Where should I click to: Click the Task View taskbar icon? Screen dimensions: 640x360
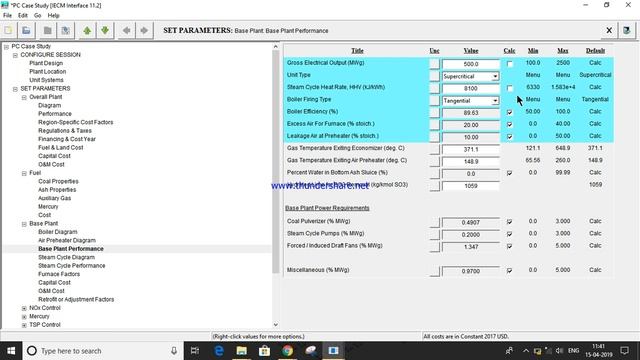[x=195, y=351]
